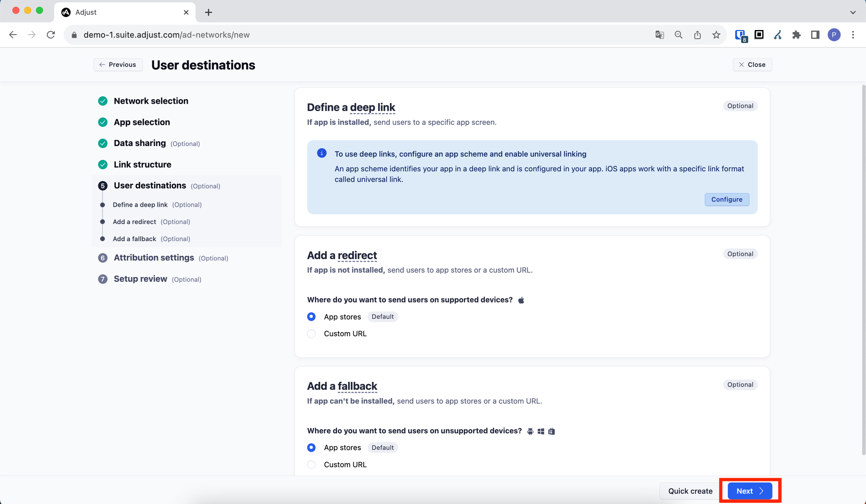Viewport: 866px width, 504px height.
Task: Click the Android icon near unsupported devices
Action: point(530,431)
